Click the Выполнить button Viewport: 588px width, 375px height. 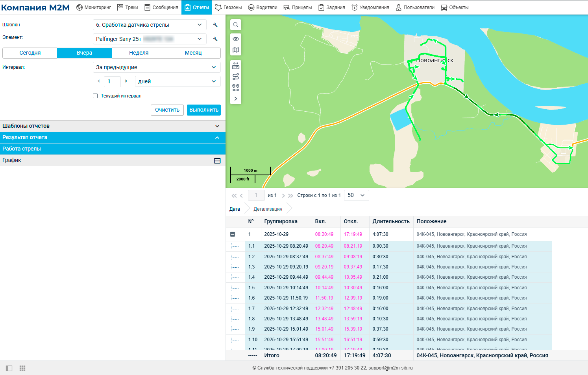pyautogui.click(x=204, y=110)
